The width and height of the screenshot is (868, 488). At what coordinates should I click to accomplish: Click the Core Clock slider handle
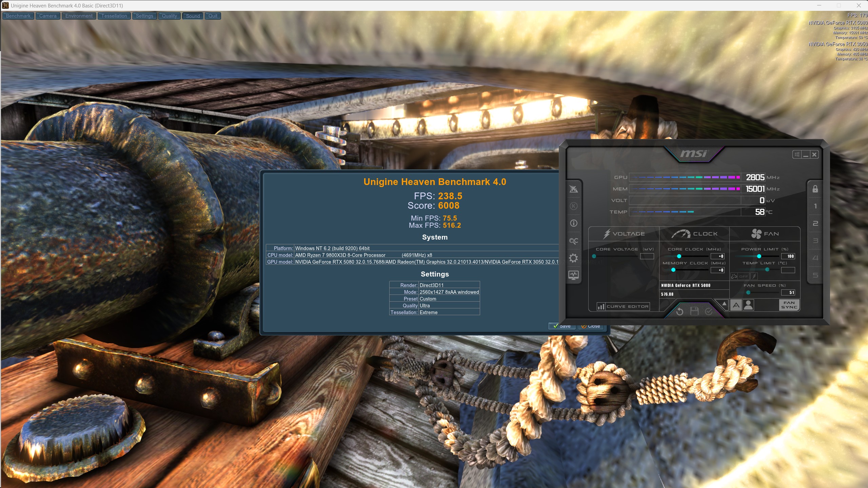(679, 256)
